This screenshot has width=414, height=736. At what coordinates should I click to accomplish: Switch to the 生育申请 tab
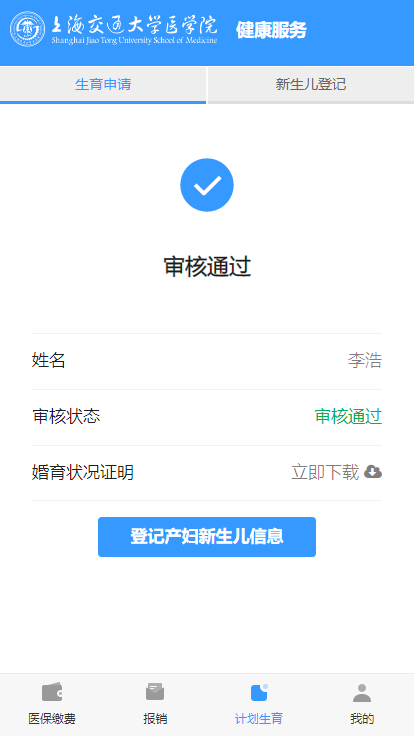pyautogui.click(x=103, y=85)
